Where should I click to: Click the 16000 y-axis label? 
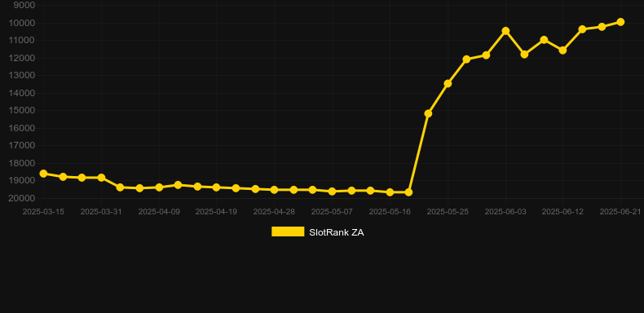click(x=22, y=128)
